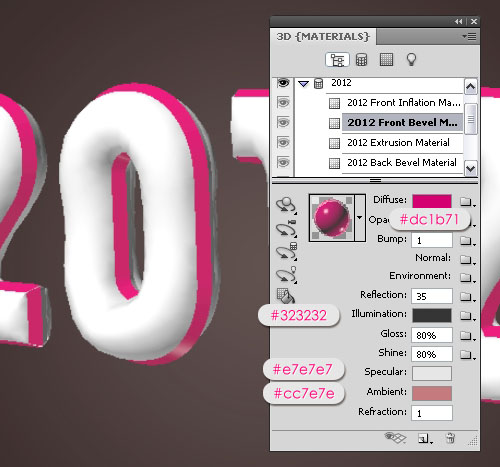Click the Refraction value field
This screenshot has width=500, height=467.
tap(432, 413)
